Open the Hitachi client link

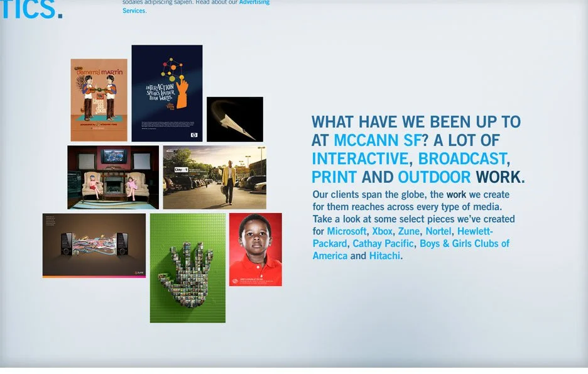coord(384,256)
